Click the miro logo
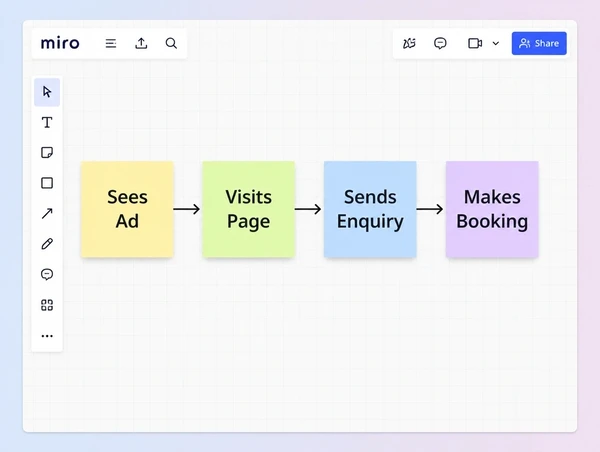Screen dimensions: 600x452 (x=60, y=43)
